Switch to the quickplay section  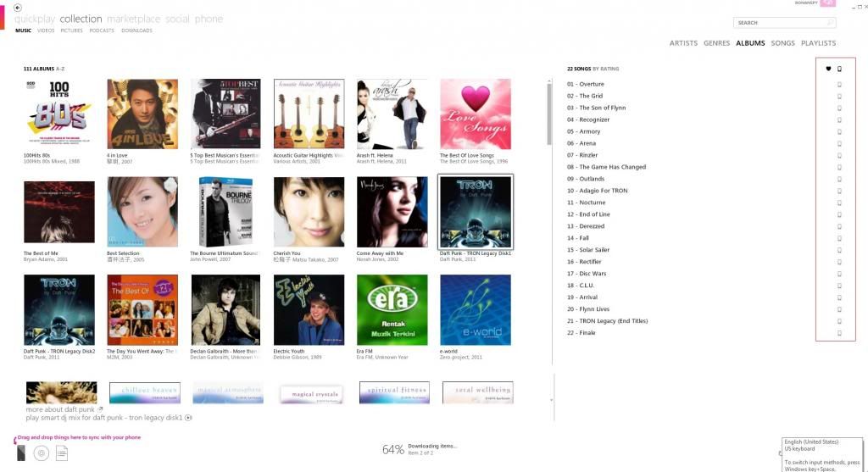[x=34, y=19]
